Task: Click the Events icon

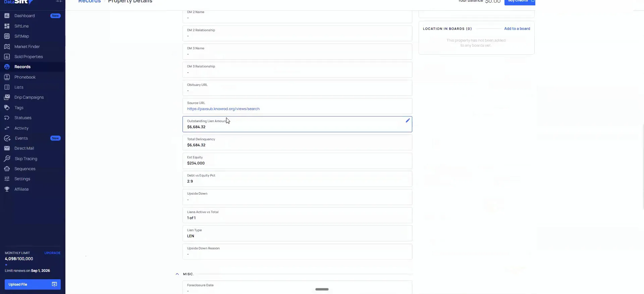Action: click(x=7, y=138)
